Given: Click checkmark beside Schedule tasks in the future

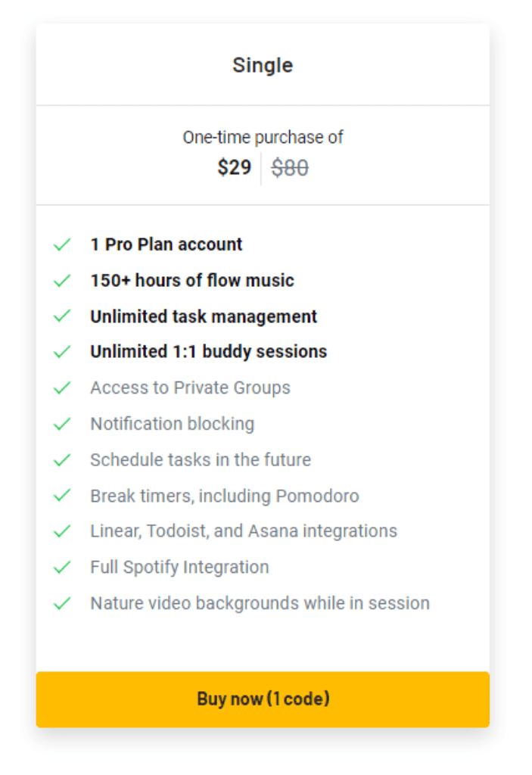Looking at the screenshot, I should (62, 460).
